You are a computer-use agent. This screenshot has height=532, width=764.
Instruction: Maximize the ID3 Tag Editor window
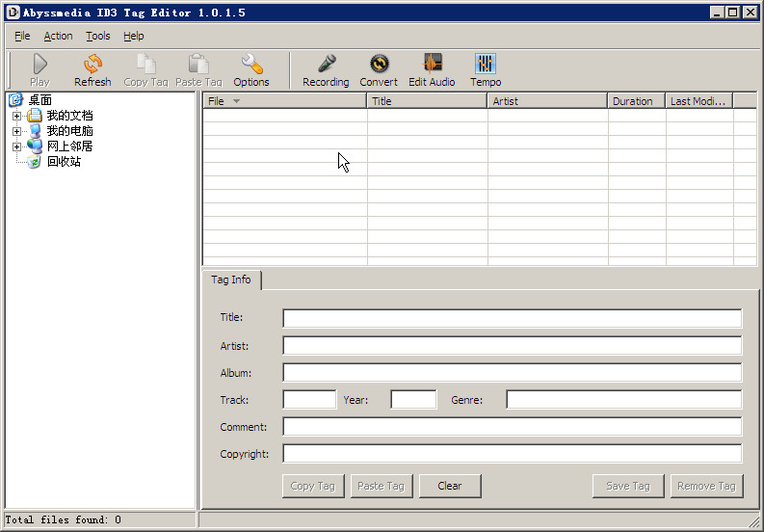coord(732,13)
